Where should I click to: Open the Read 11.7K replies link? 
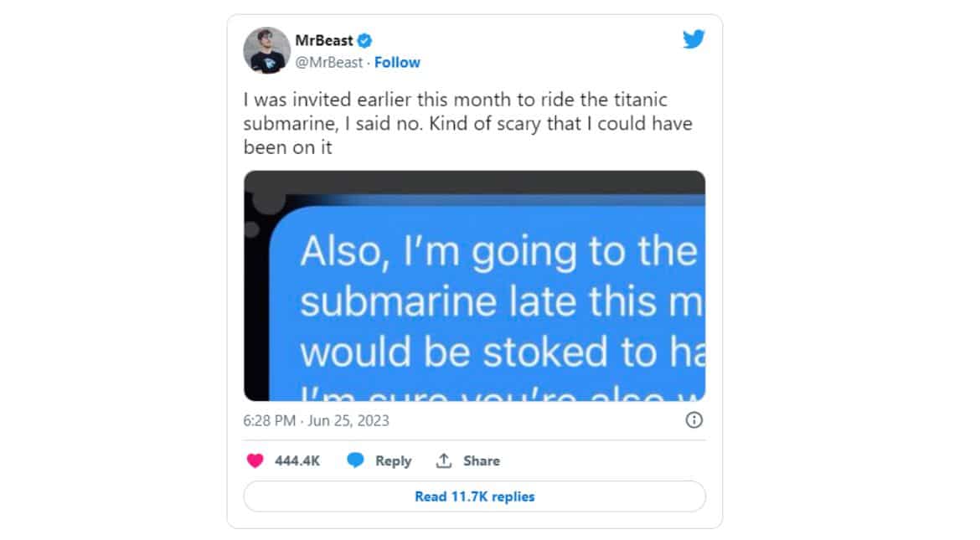pos(475,496)
